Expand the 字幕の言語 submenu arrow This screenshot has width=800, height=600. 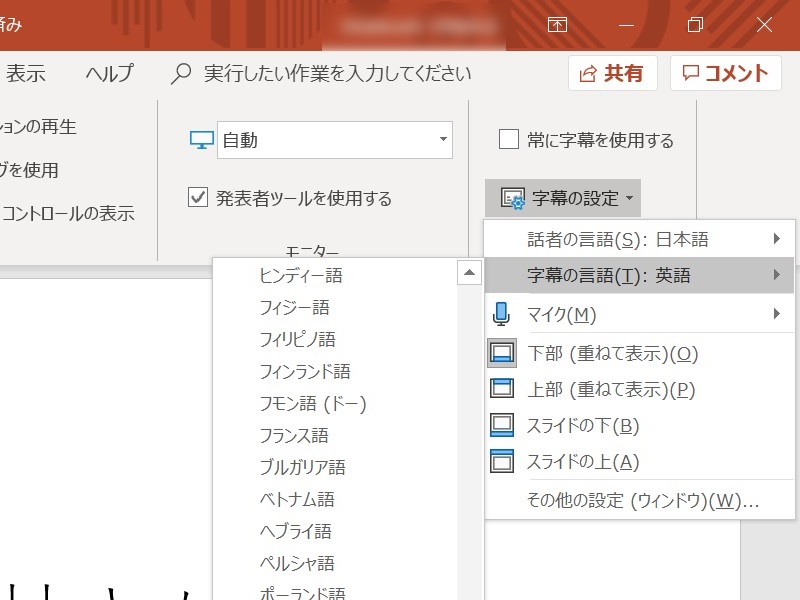point(778,275)
